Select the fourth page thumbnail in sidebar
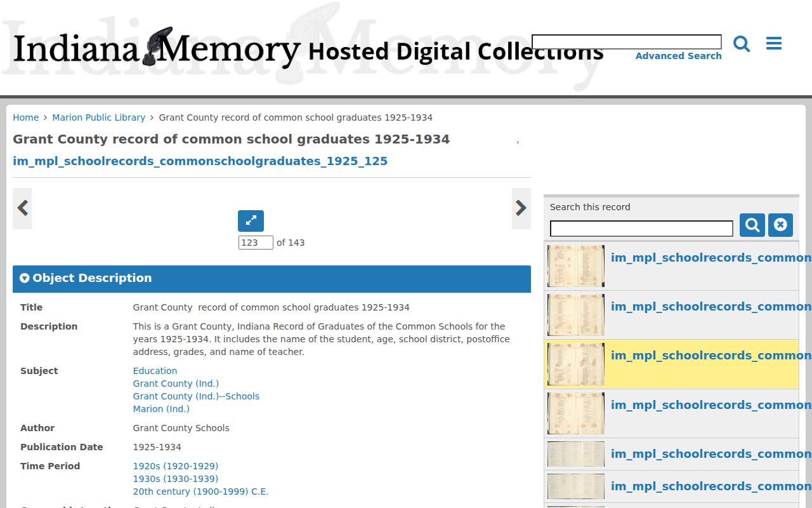The image size is (812, 508). pos(576,413)
